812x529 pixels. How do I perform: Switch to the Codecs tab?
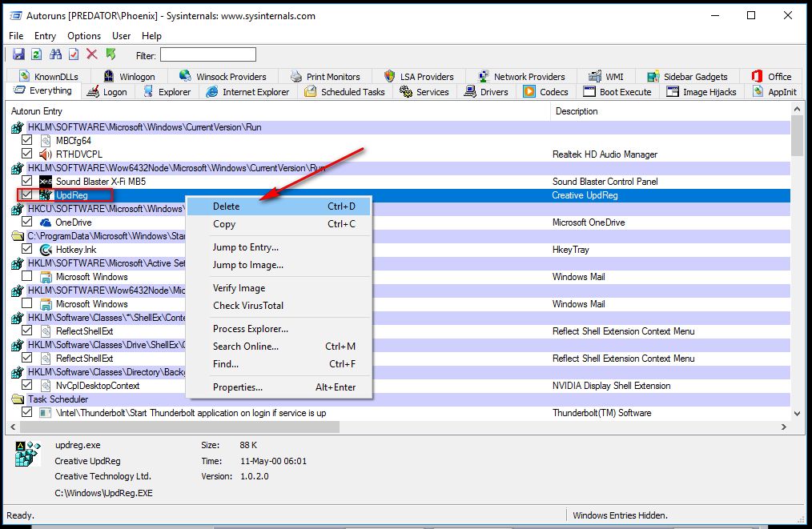pyautogui.click(x=546, y=91)
